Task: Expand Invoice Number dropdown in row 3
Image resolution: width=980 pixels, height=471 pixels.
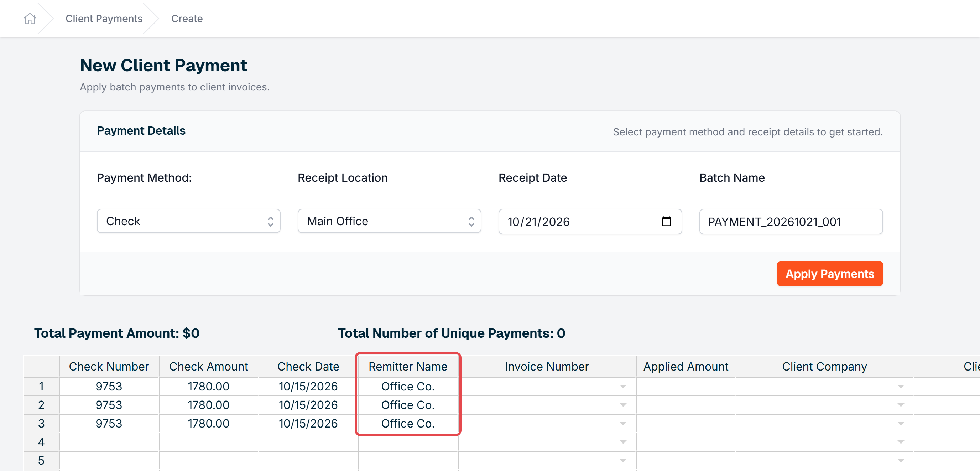Action: (x=623, y=423)
